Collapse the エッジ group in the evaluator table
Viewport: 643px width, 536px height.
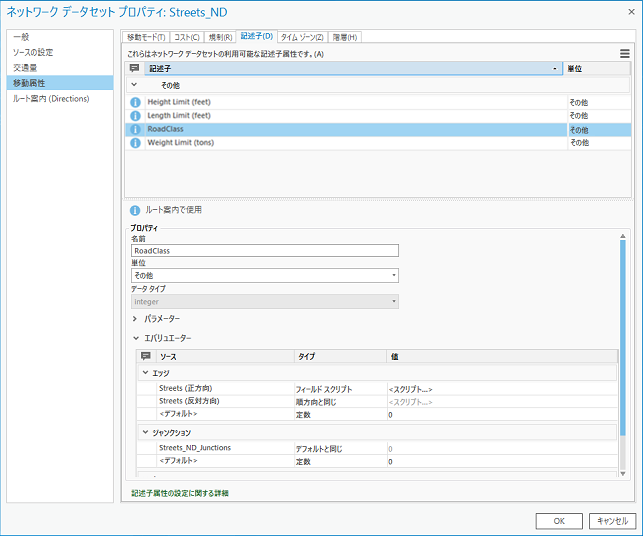(146, 373)
